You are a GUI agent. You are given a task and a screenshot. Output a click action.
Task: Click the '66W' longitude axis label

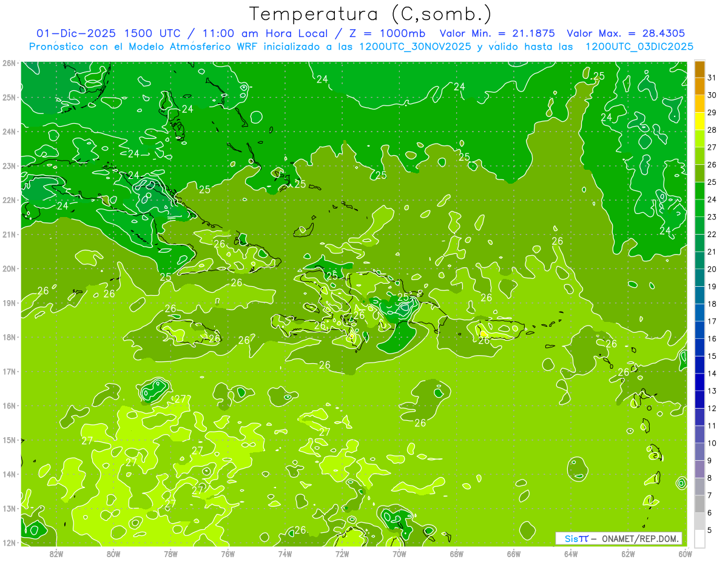514,554
